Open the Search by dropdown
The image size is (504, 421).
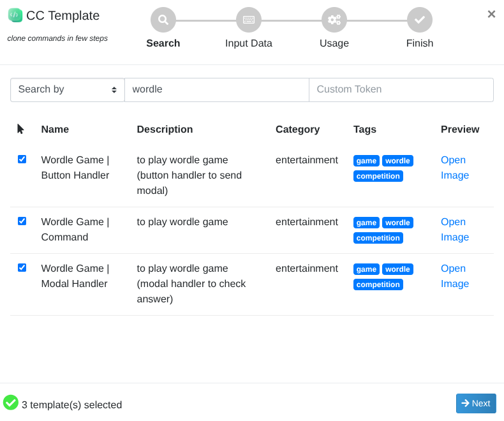pyautogui.click(x=68, y=90)
